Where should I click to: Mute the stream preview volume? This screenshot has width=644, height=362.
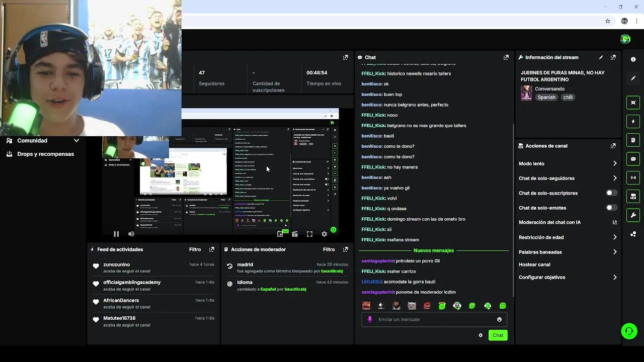click(x=131, y=234)
